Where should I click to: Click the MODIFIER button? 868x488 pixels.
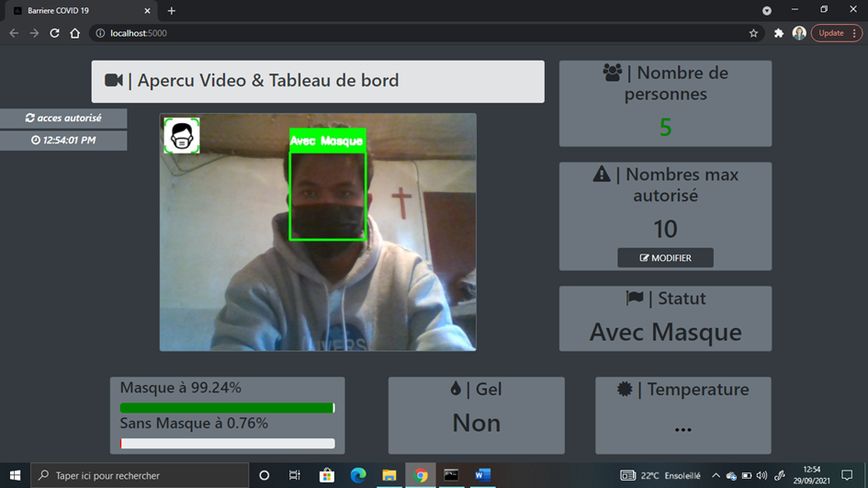click(665, 257)
